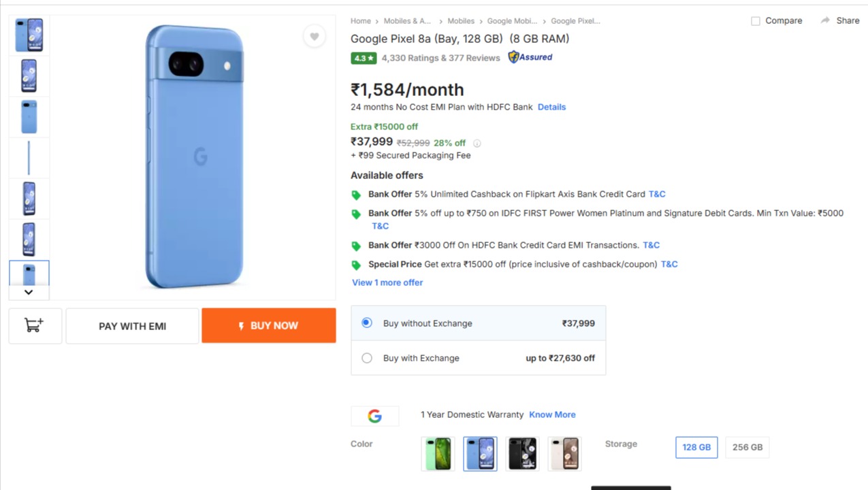Click the 4.3 star rating badge
The width and height of the screenshot is (868, 490).
point(364,58)
